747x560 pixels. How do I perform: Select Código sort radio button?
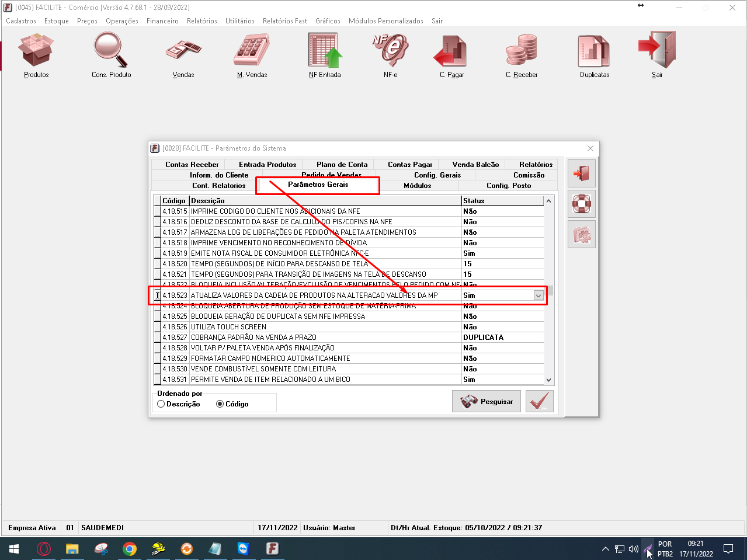pyautogui.click(x=220, y=404)
